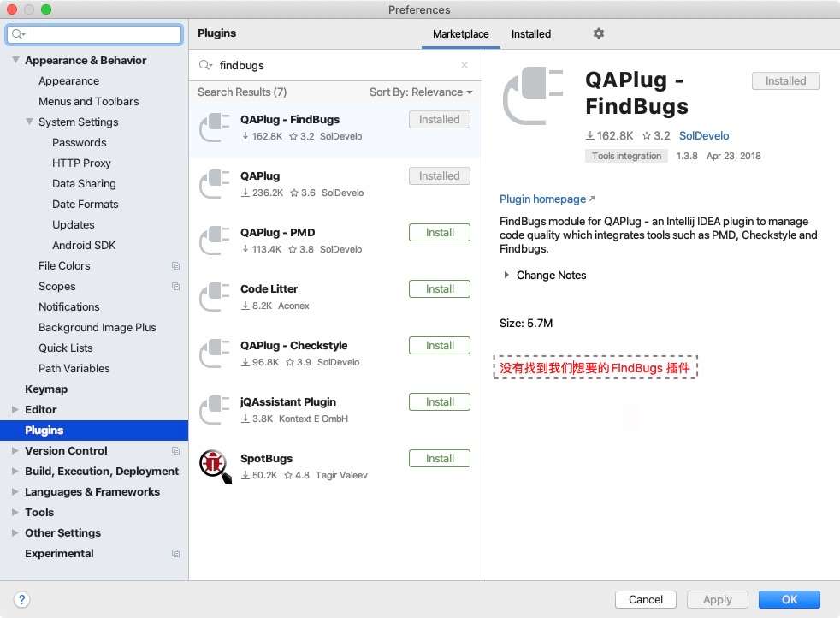Install the SpotBugs plugin
The image size is (840, 618).
[x=440, y=458]
